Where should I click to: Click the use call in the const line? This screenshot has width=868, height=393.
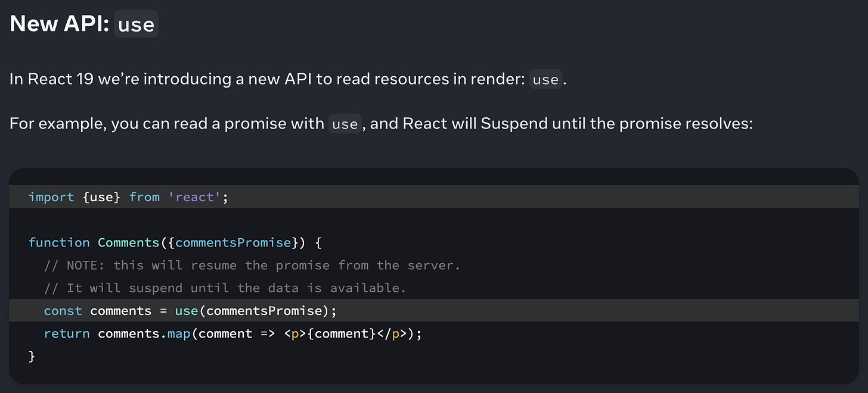(x=186, y=311)
